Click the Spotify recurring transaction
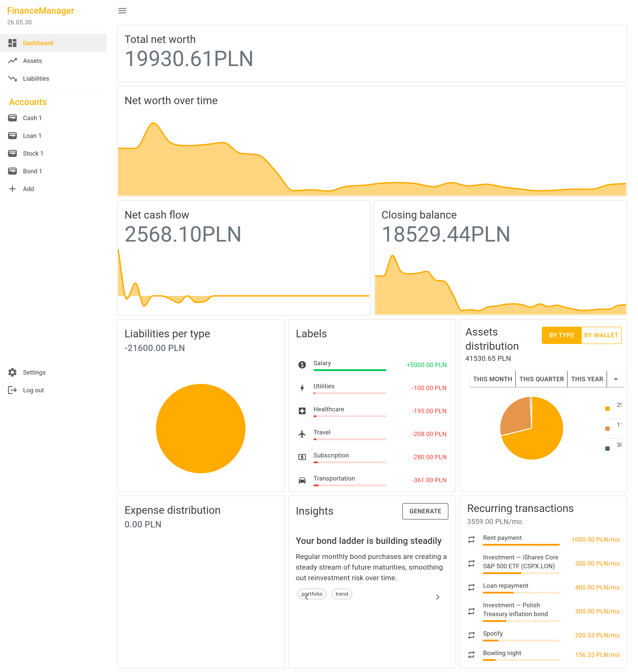 [543, 635]
